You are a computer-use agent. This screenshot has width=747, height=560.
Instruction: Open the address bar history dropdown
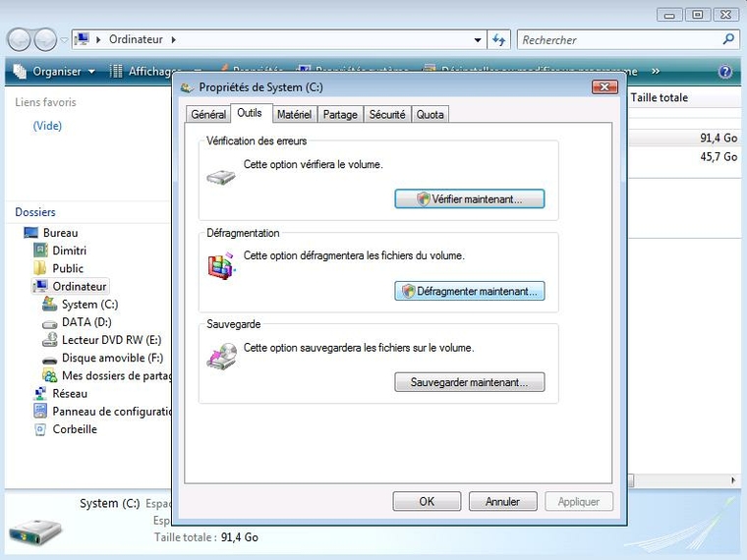coord(478,40)
